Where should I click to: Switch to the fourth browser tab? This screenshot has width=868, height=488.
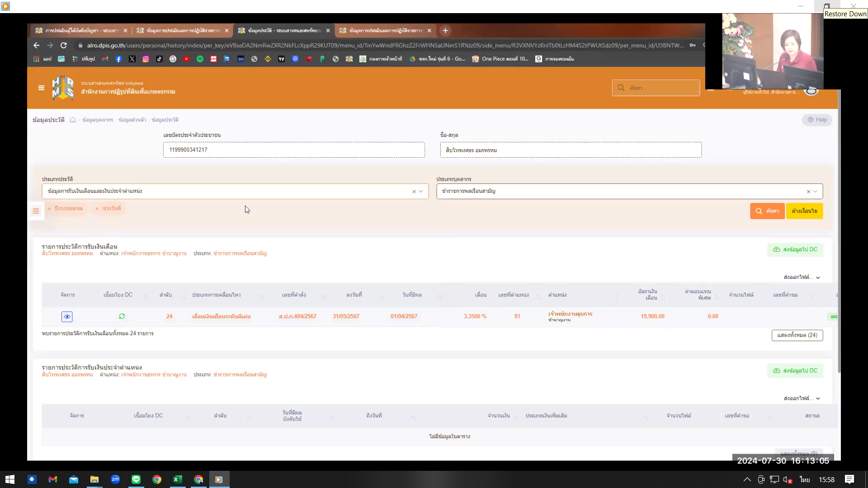coord(385,30)
